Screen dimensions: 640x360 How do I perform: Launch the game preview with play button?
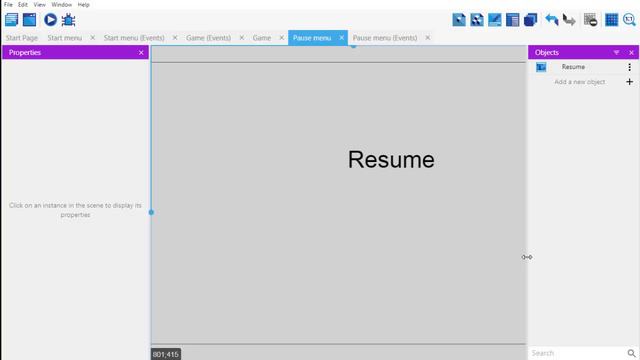[50, 20]
